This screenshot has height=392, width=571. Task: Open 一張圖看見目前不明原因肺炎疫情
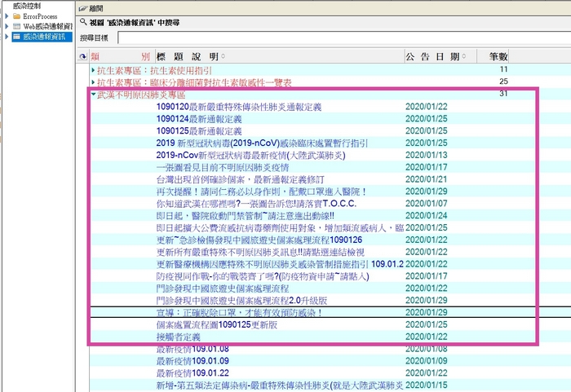223,167
